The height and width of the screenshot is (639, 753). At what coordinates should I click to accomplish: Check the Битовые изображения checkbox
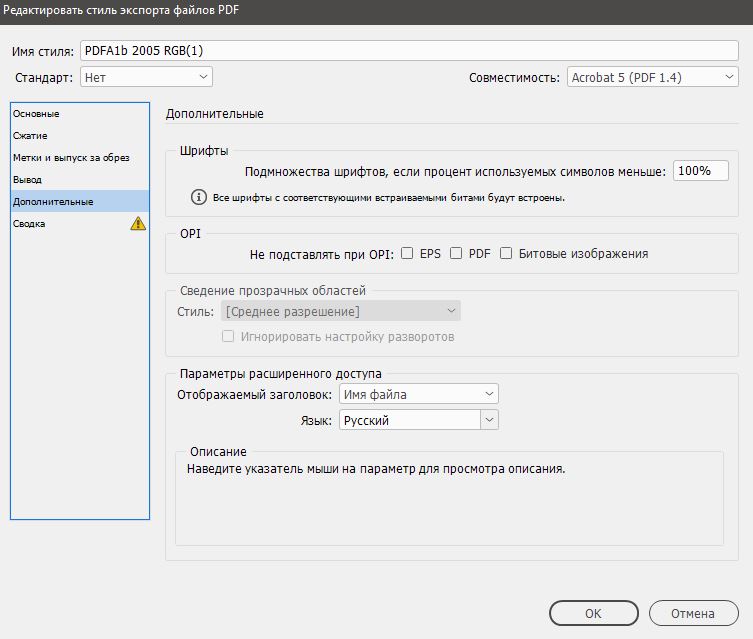tap(506, 253)
